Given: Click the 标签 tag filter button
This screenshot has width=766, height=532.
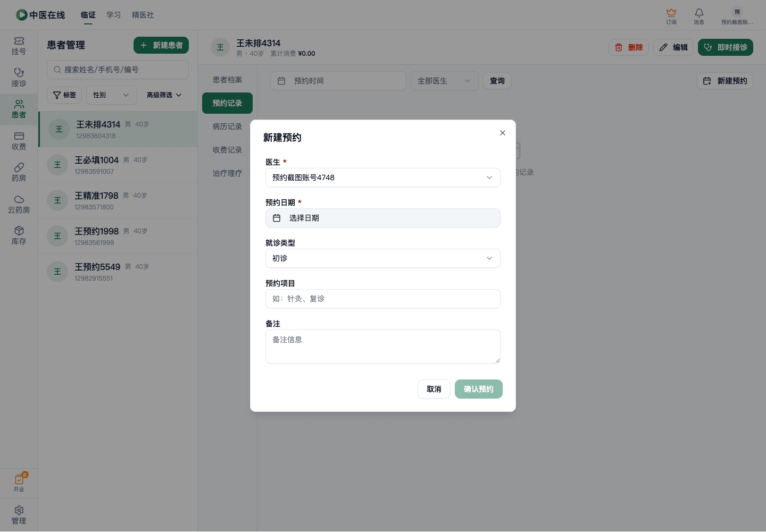Looking at the screenshot, I should (x=64, y=95).
